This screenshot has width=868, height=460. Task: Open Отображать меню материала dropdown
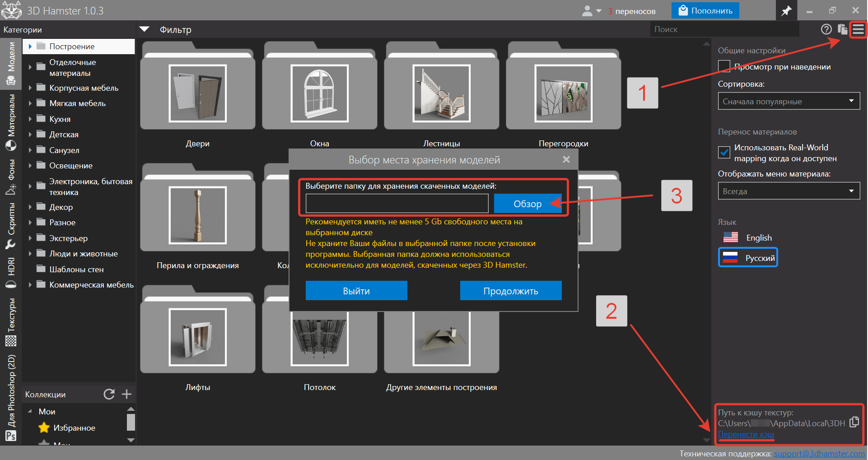789,191
